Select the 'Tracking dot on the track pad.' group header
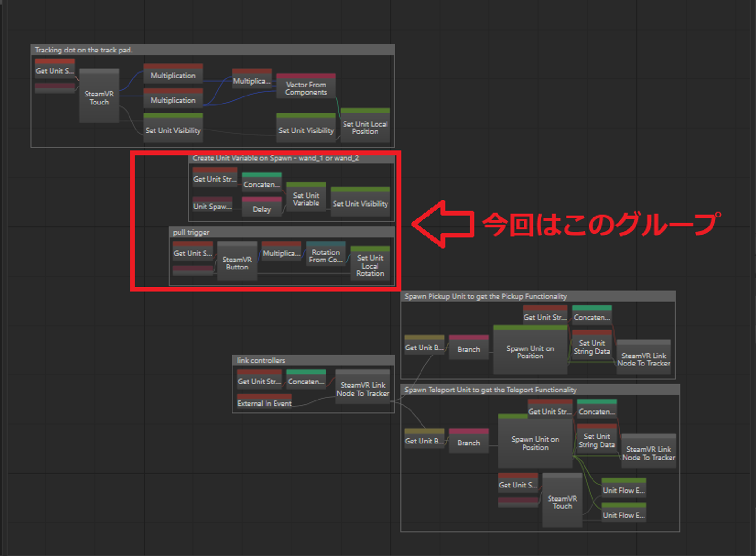 click(x=212, y=50)
